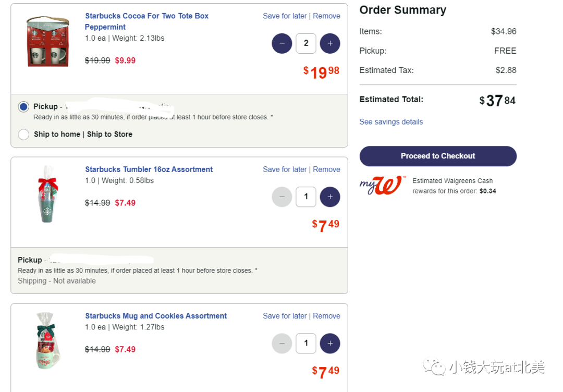Viewport: 563px width, 392px height.
Task: Click the minus button for Starbucks Tumbler
Action: pyautogui.click(x=282, y=197)
